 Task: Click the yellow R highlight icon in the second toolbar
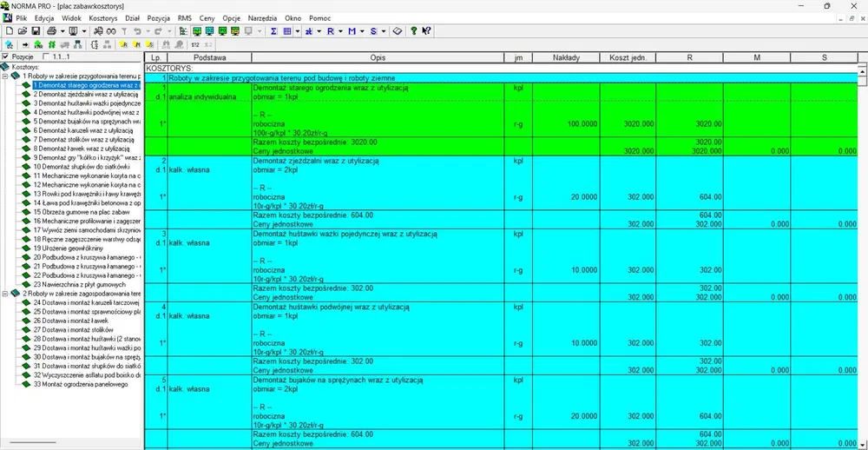pos(123,44)
